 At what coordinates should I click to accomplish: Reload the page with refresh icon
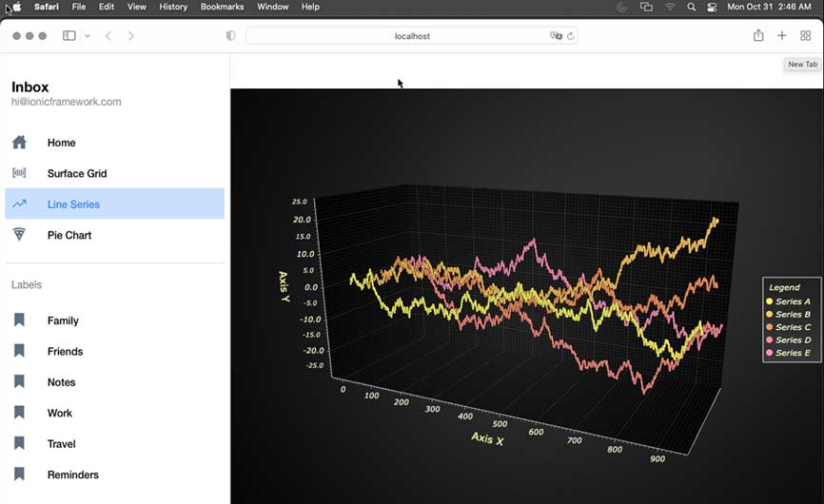[571, 36]
